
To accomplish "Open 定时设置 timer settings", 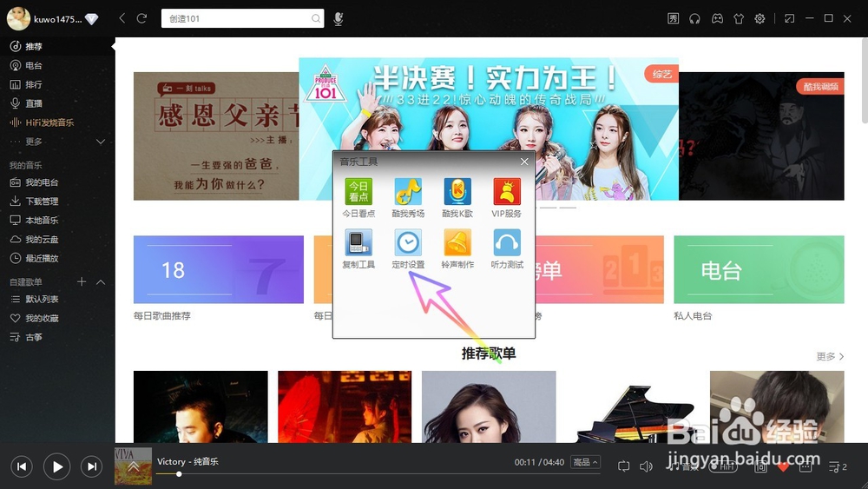I will coord(408,248).
